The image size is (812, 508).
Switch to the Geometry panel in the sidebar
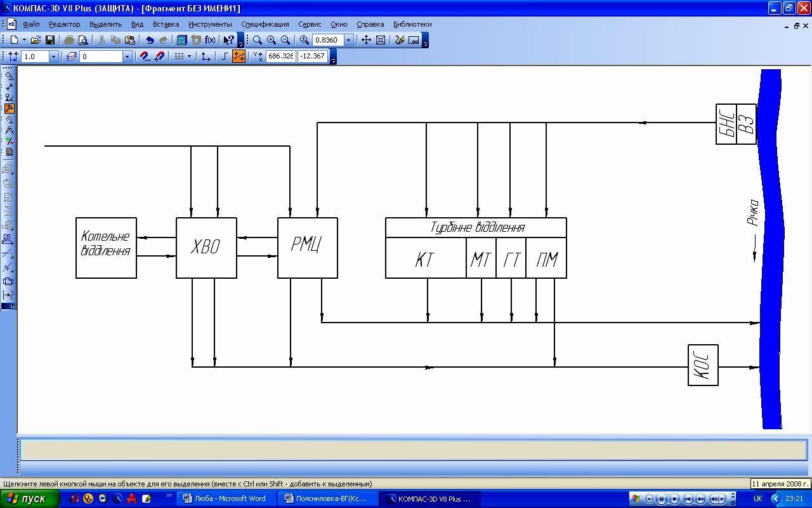click(x=9, y=76)
